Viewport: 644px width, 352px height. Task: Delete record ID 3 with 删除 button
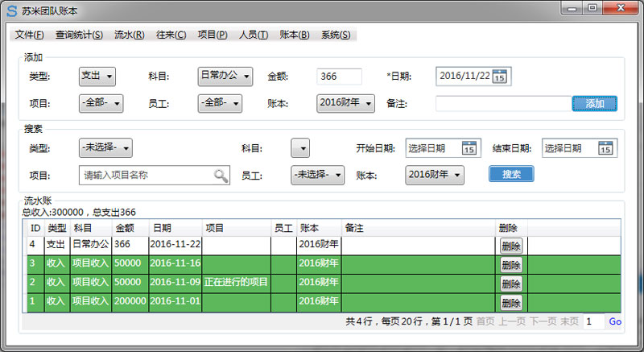point(511,265)
